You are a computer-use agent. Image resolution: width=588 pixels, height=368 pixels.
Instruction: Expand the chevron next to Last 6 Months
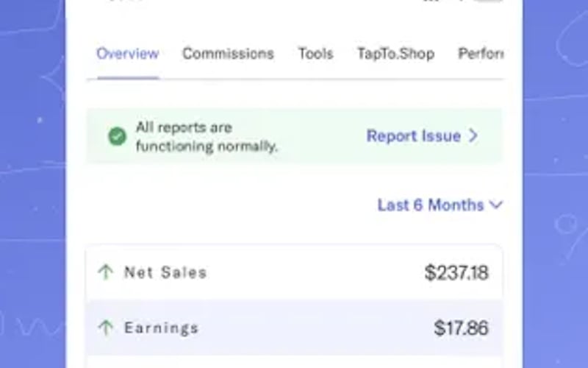pyautogui.click(x=496, y=205)
